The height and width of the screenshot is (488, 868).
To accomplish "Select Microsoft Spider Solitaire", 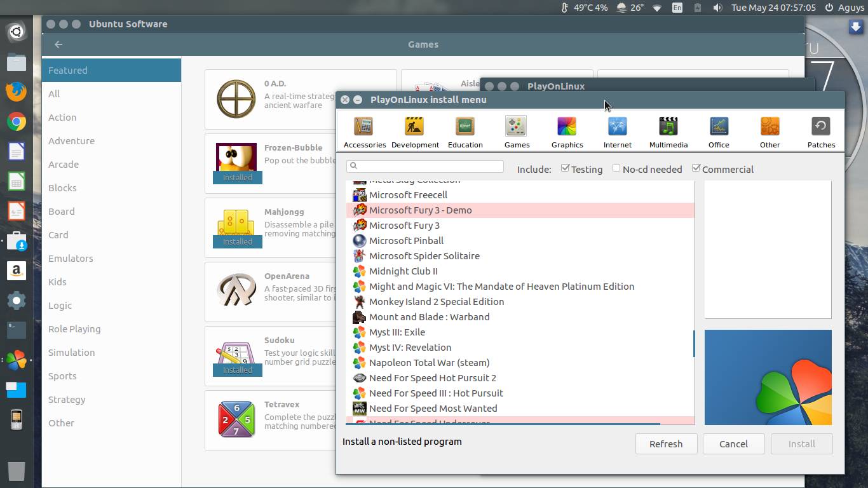I will pos(520,256).
